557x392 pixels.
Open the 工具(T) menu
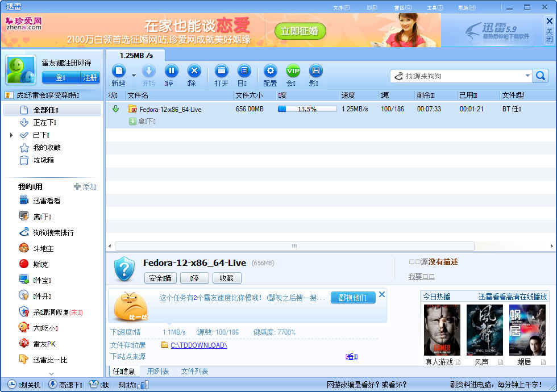[x=435, y=7]
